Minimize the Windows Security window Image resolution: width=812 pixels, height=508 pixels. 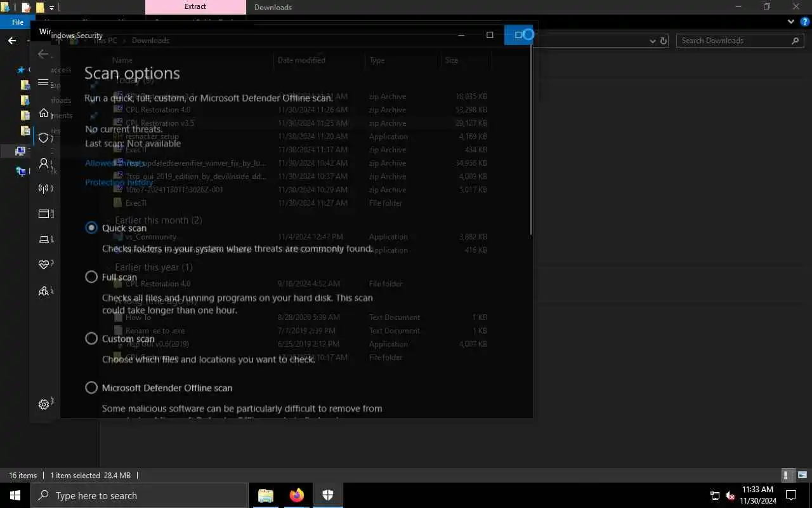(x=462, y=35)
